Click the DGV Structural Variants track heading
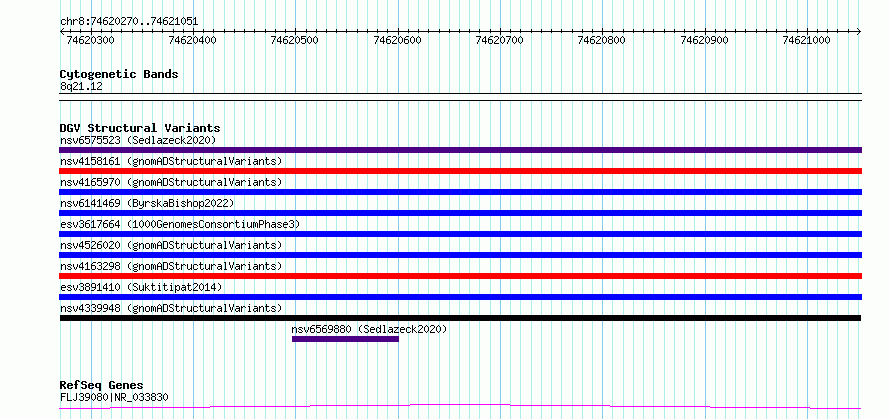 pos(140,128)
